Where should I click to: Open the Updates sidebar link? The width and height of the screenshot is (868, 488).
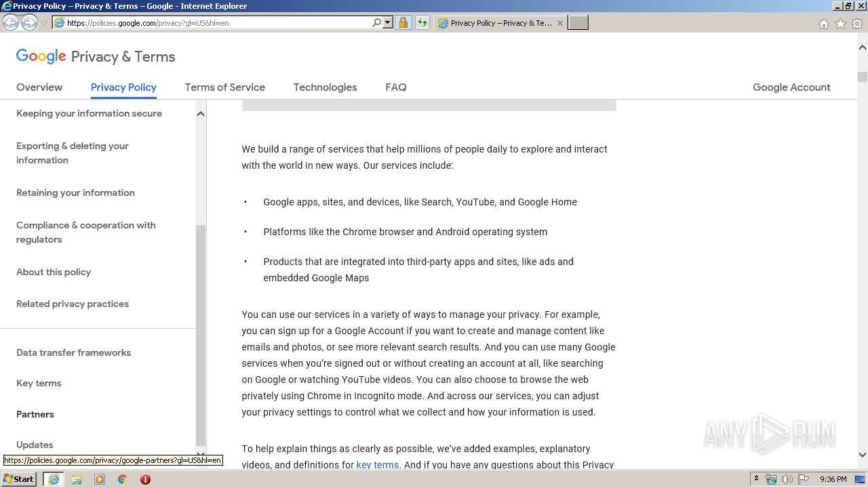(x=35, y=445)
